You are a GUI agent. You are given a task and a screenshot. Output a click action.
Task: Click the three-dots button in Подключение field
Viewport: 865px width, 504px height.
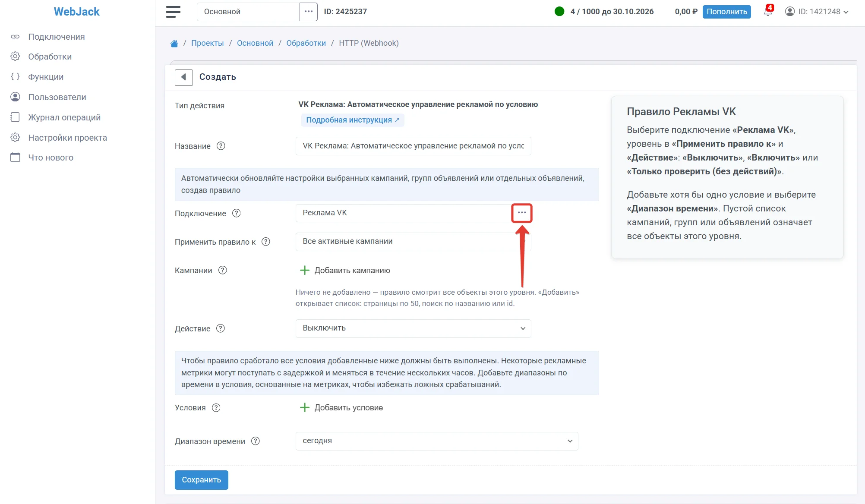coord(521,213)
